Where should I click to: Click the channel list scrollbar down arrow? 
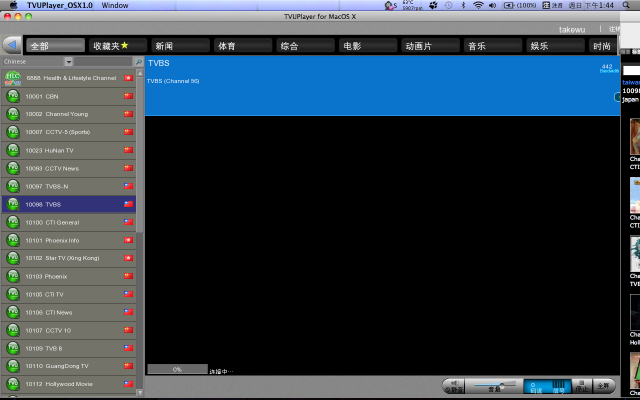pos(140,393)
